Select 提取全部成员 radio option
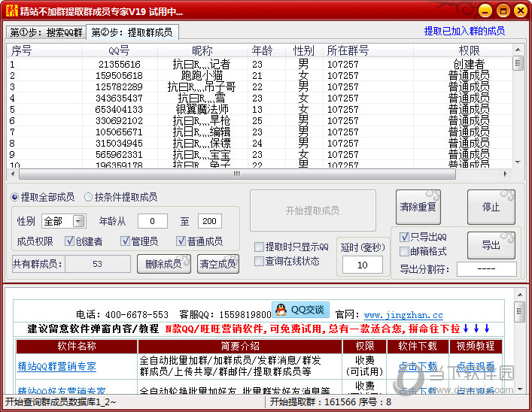The height and width of the screenshot is (412, 532). (x=43, y=197)
